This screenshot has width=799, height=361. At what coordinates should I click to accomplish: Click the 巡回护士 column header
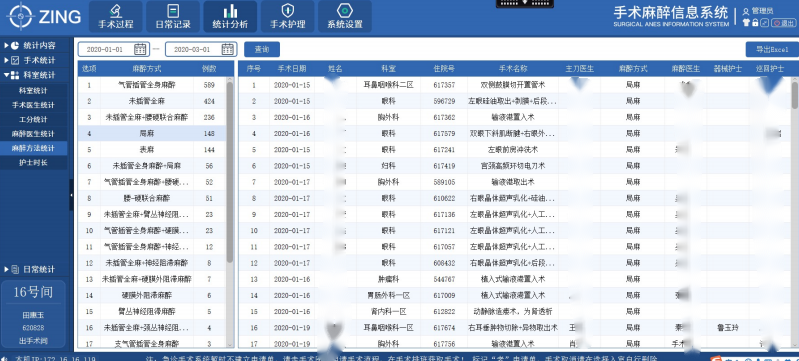pyautogui.click(x=769, y=68)
